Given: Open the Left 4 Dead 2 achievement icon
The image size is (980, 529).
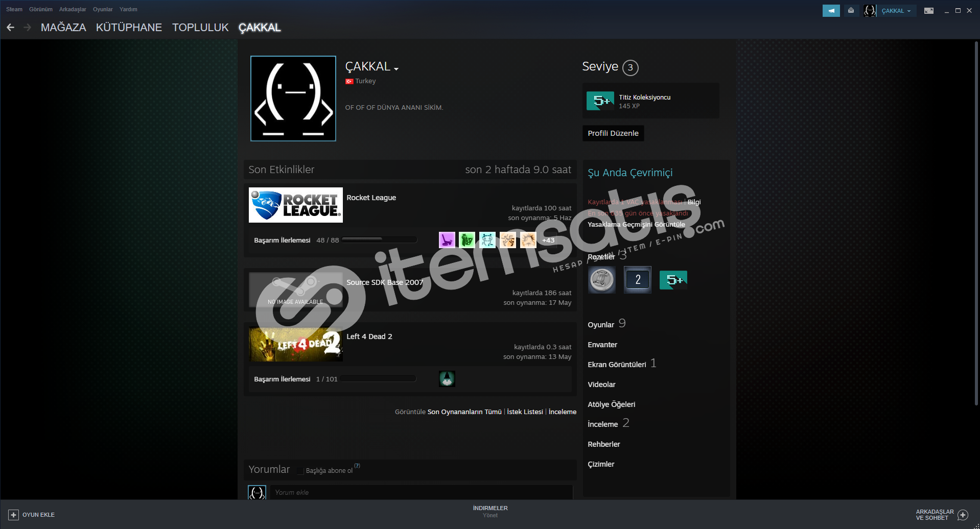Looking at the screenshot, I should [447, 378].
